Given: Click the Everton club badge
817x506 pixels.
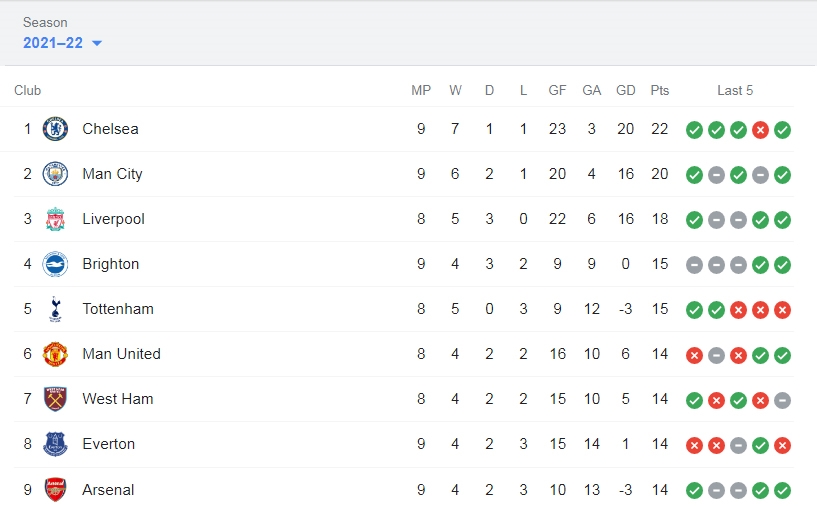Looking at the screenshot, I should point(55,444).
